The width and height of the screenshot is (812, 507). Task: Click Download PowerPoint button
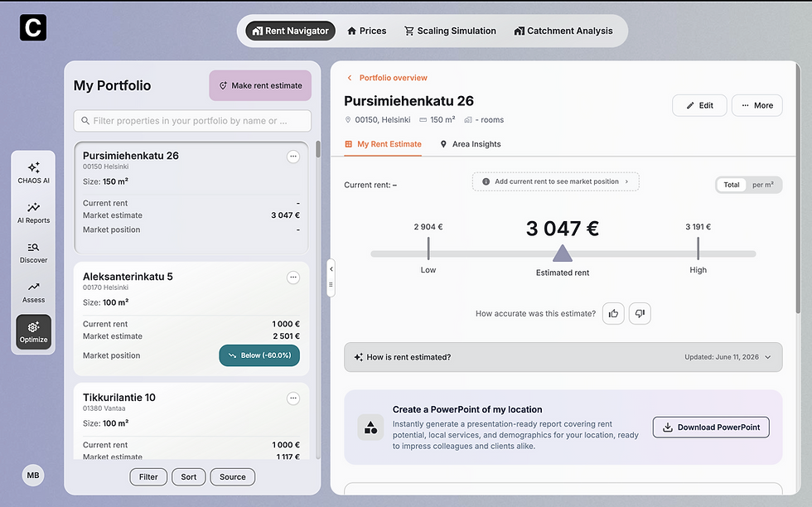click(711, 427)
